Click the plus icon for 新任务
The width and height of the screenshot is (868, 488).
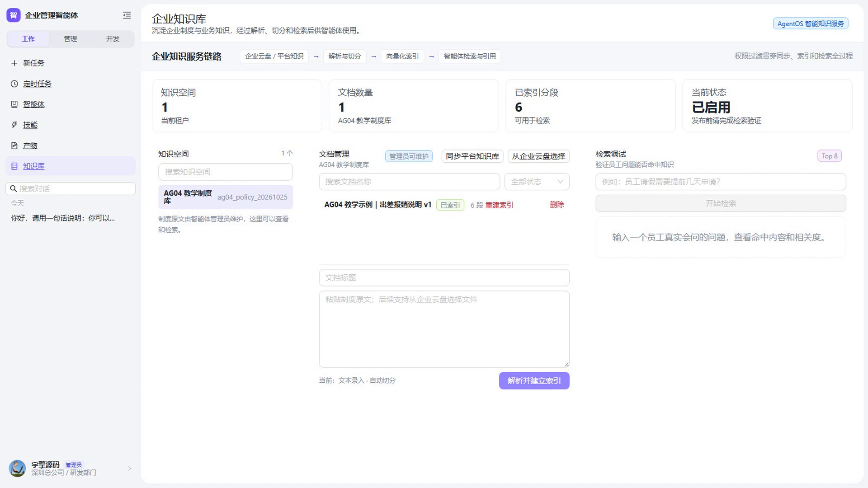pos(14,63)
